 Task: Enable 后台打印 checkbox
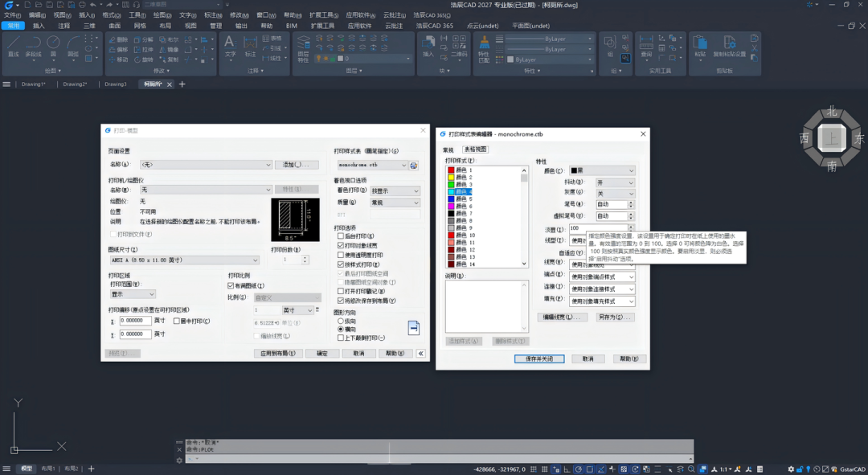pos(341,235)
